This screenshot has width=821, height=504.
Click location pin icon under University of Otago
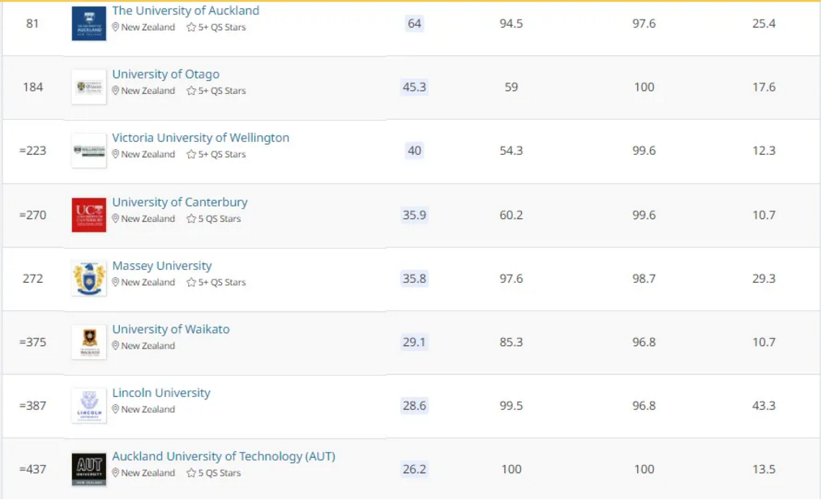116,91
